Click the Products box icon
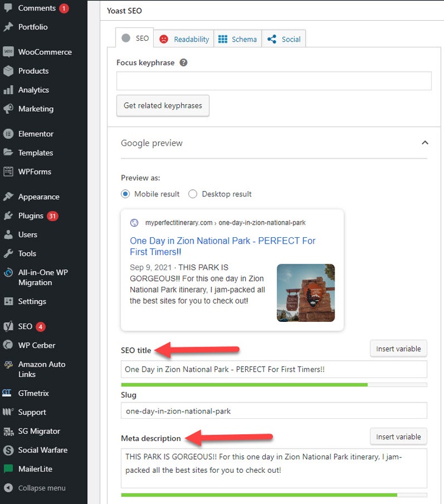 point(8,71)
